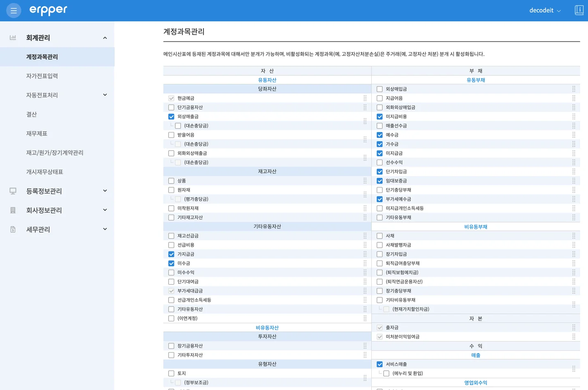Click the 회계관리 chart icon in sidebar
This screenshot has height=390, width=588.
coord(13,37)
